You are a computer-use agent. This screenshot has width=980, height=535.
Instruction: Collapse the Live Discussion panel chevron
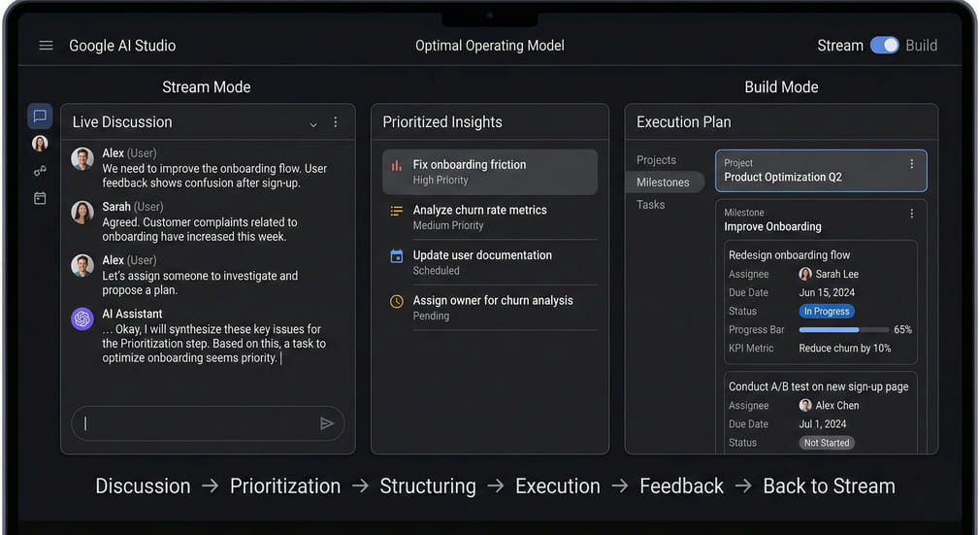(x=313, y=124)
